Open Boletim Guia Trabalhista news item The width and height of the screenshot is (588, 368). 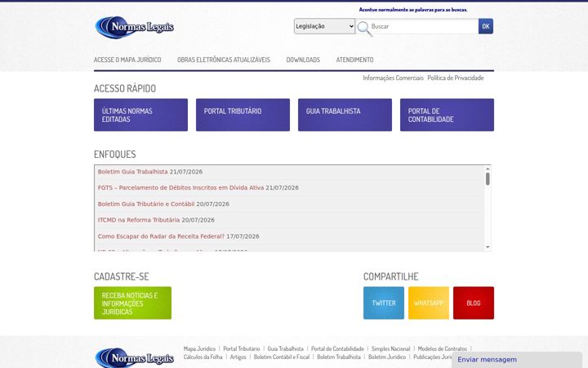[x=133, y=172]
